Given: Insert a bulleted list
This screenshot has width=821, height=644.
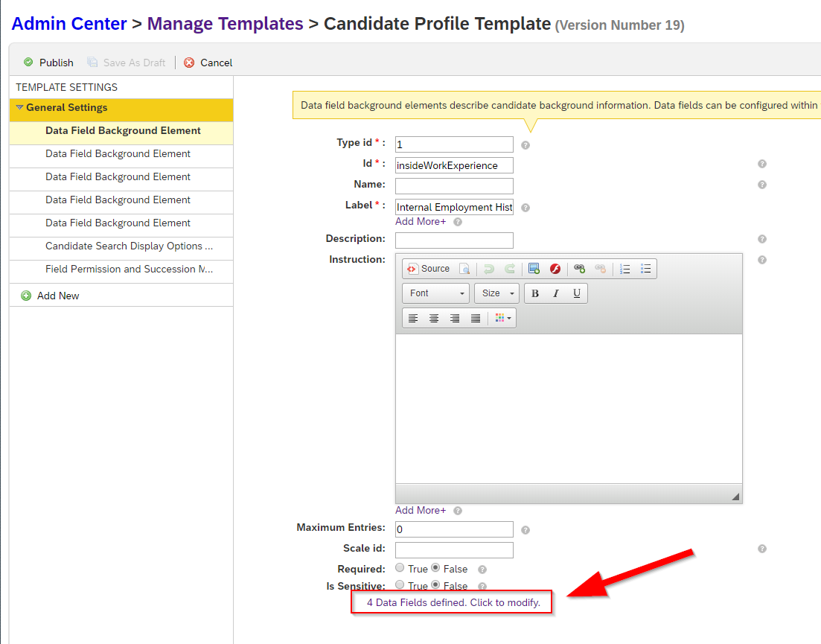Looking at the screenshot, I should point(645,269).
